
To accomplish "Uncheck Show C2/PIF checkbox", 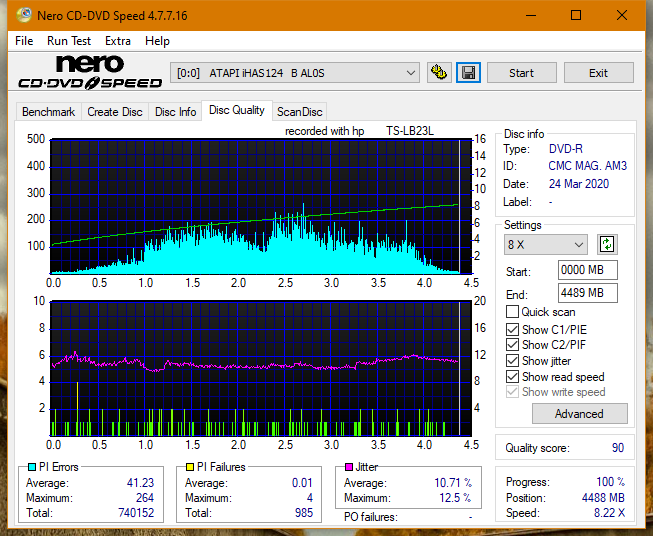I will click(512, 345).
